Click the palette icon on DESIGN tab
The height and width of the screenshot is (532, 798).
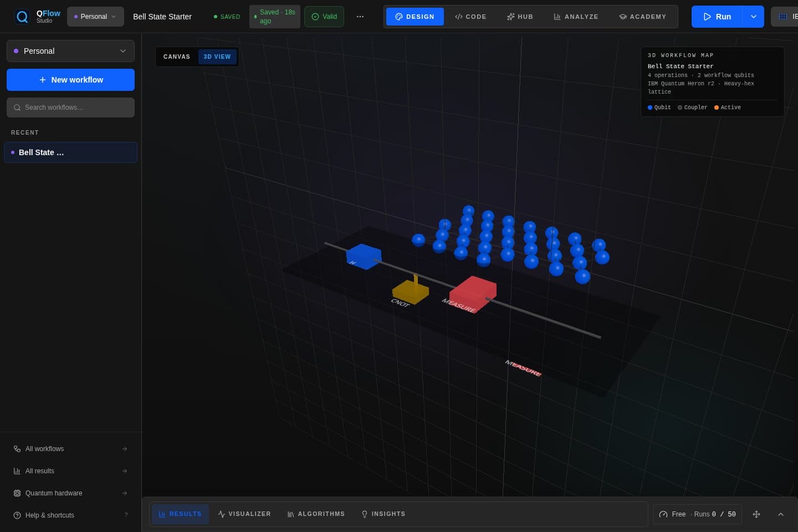pyautogui.click(x=399, y=17)
